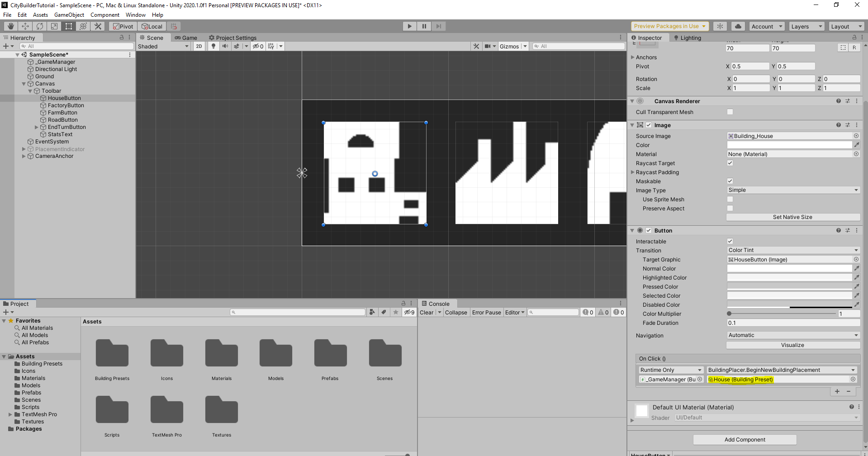This screenshot has height=456, width=868.
Task: Open the Image Color swatch
Action: coord(789,145)
